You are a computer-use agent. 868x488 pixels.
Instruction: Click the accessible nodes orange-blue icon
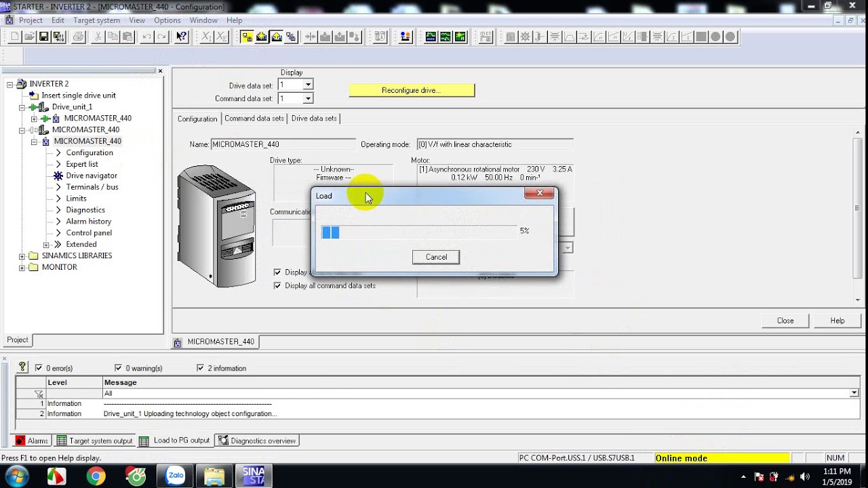tap(406, 37)
